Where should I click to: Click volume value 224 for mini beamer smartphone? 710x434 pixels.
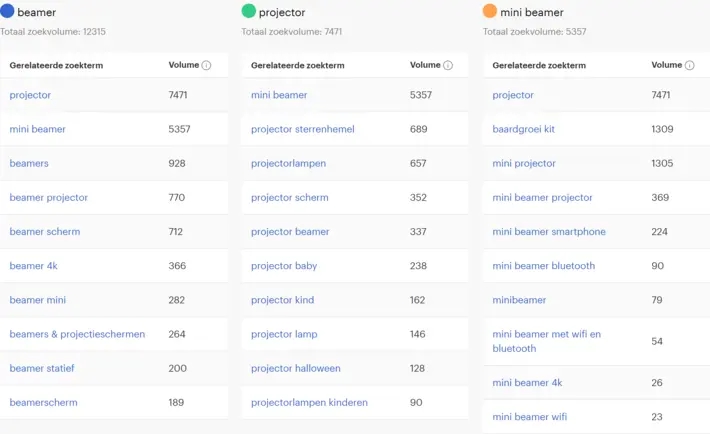coord(660,231)
